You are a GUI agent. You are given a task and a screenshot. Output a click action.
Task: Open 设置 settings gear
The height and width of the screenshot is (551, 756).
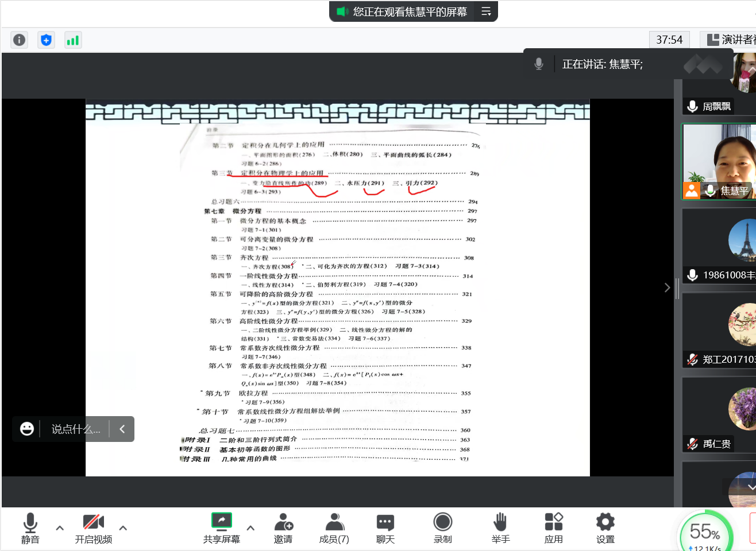(605, 528)
